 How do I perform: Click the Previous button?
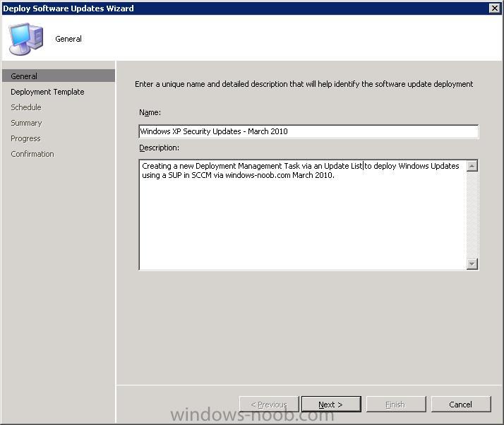tap(269, 404)
